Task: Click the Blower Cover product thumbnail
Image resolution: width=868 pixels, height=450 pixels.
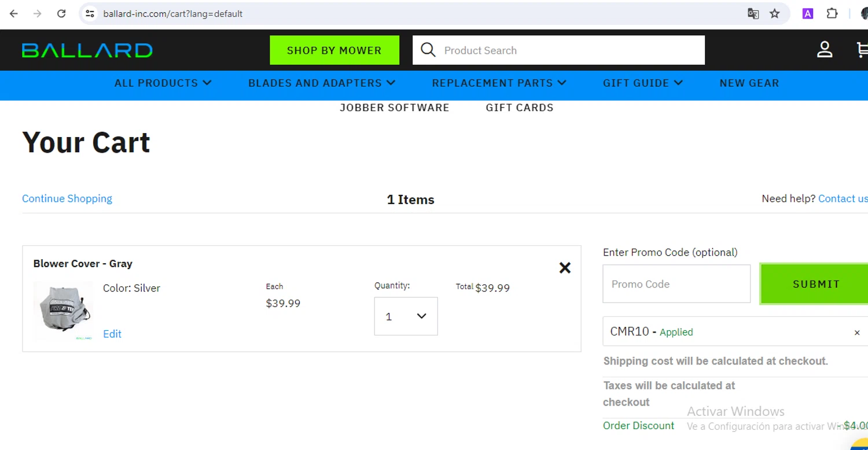Action: pos(63,311)
